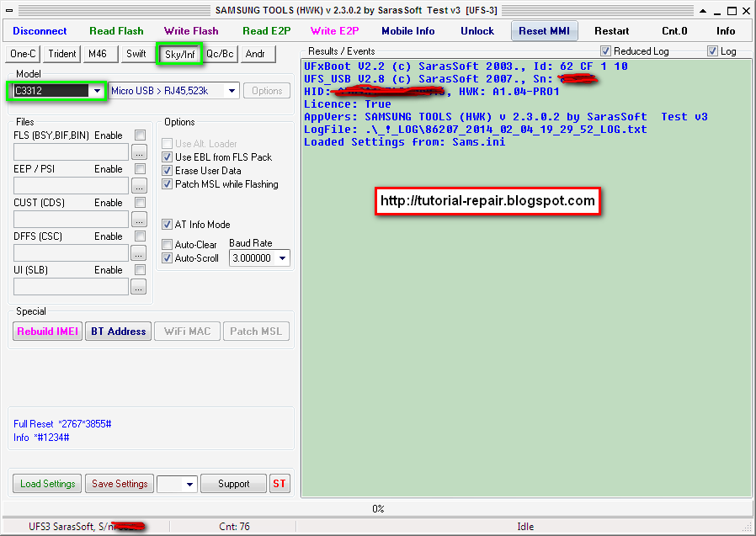This screenshot has width=756, height=536.
Task: Click the Cnt: 76 status bar entry
Action: (x=234, y=527)
